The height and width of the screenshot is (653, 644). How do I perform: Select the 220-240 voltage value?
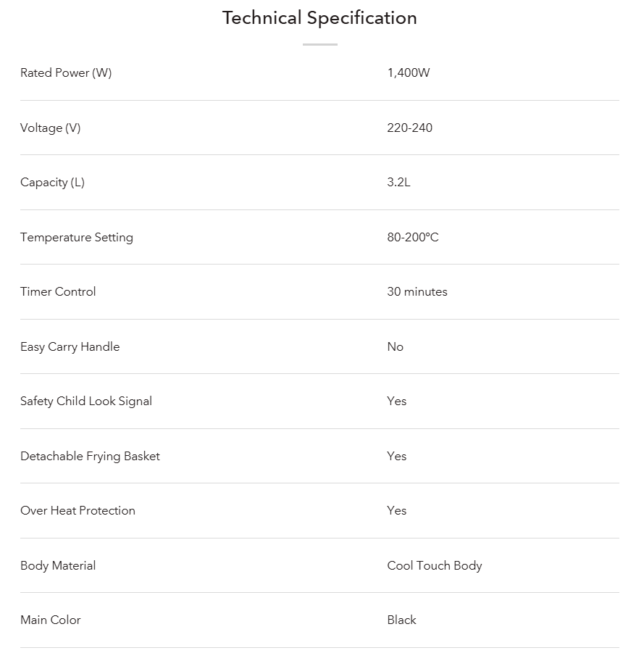(410, 128)
